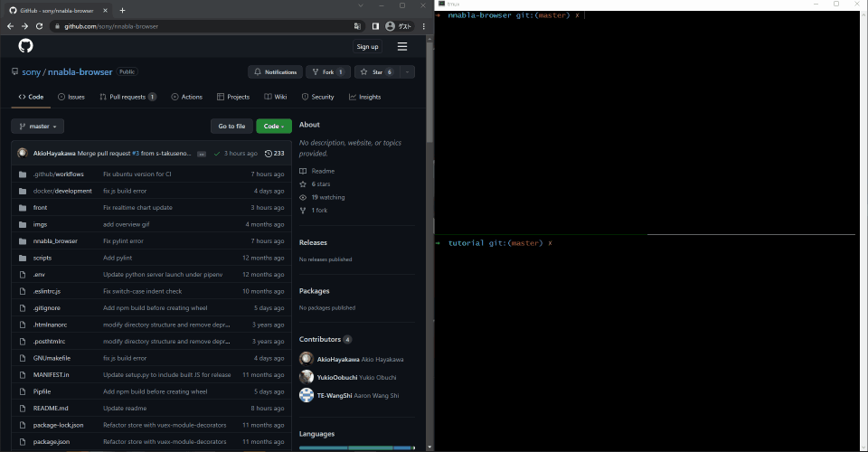The image size is (868, 452).
Task: Open the Star lists dropdown arrow
Action: click(x=407, y=72)
